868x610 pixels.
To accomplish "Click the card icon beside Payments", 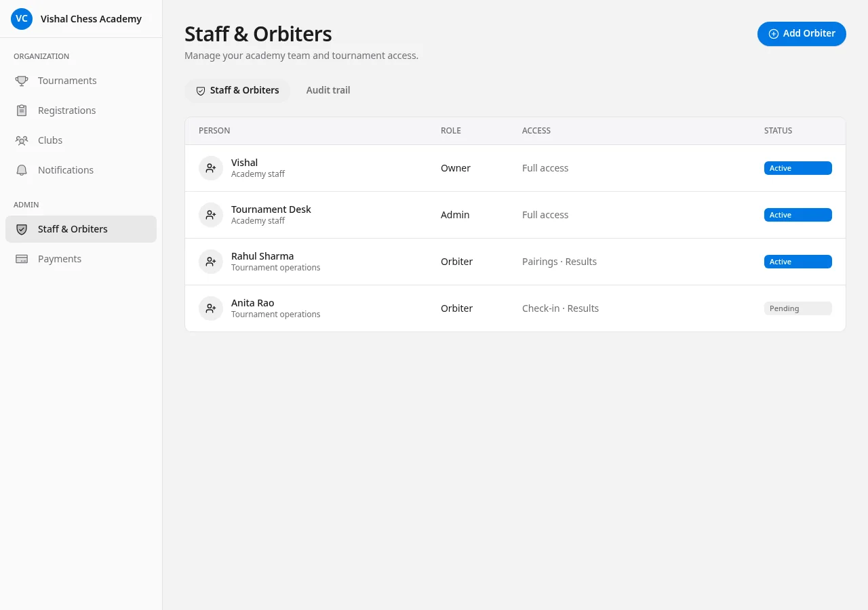I will point(22,259).
